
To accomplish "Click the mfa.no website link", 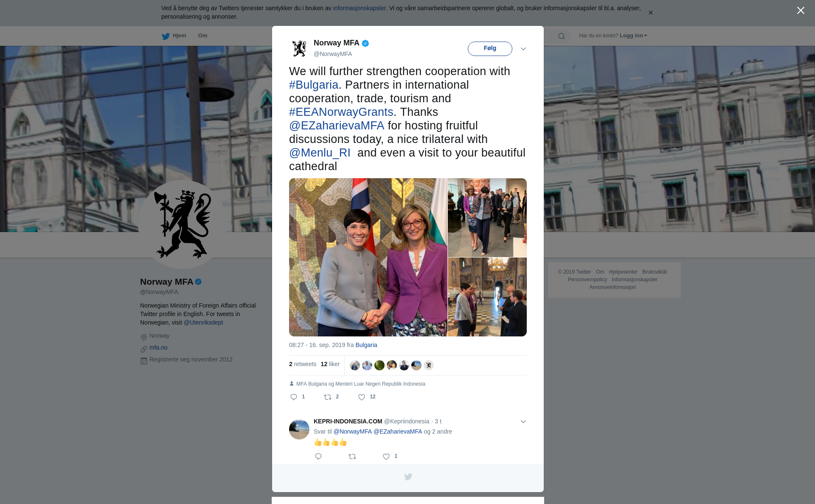I will pos(158,347).
